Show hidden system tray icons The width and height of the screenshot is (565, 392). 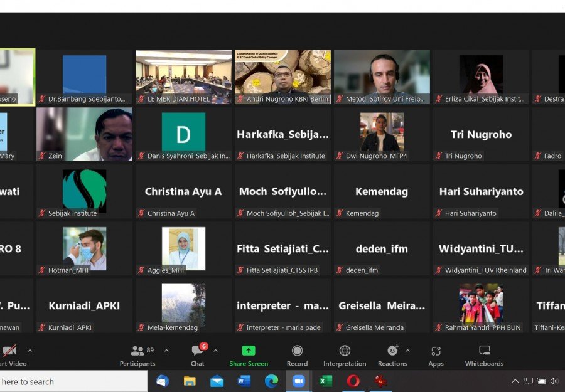[515, 381]
